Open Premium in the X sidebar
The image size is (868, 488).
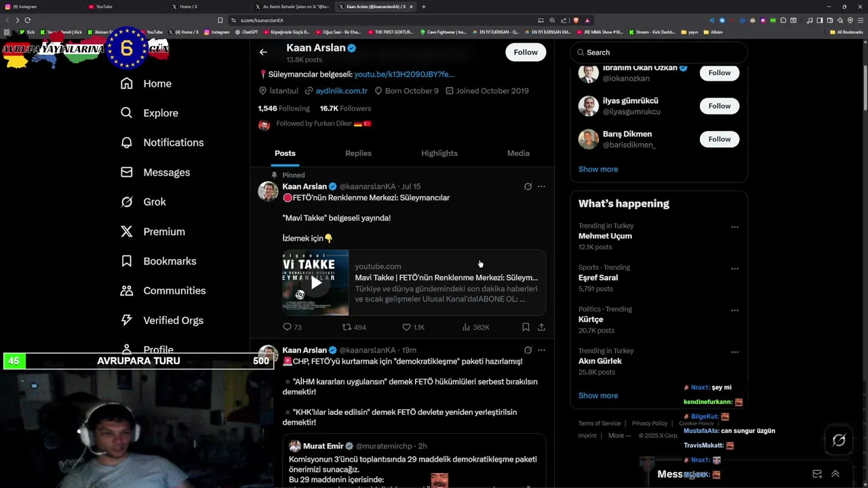point(153,231)
